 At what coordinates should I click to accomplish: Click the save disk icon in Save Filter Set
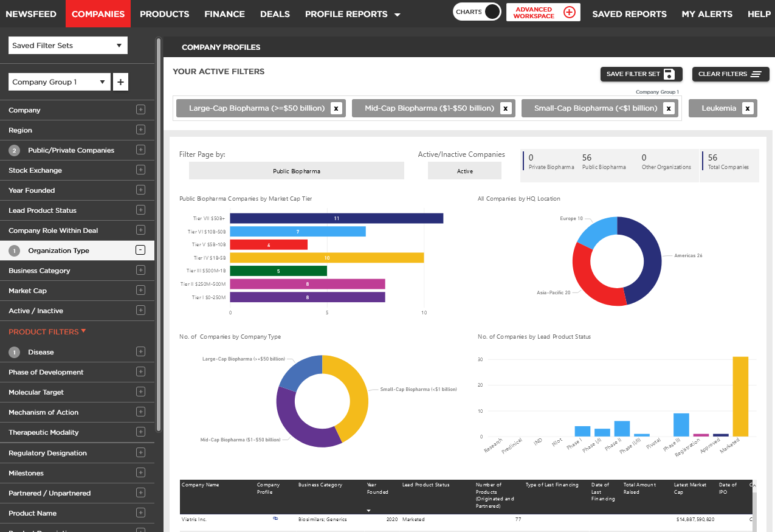pos(669,74)
